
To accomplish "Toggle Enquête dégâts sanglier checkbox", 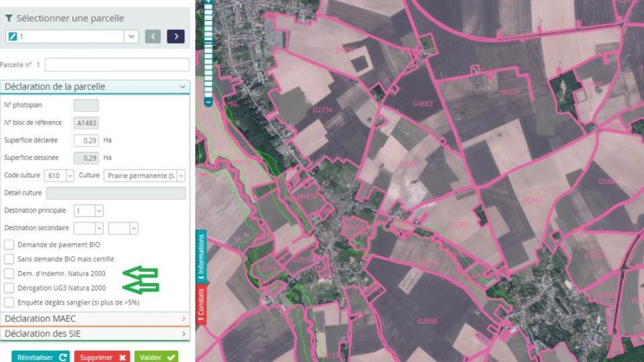I will 8,302.
